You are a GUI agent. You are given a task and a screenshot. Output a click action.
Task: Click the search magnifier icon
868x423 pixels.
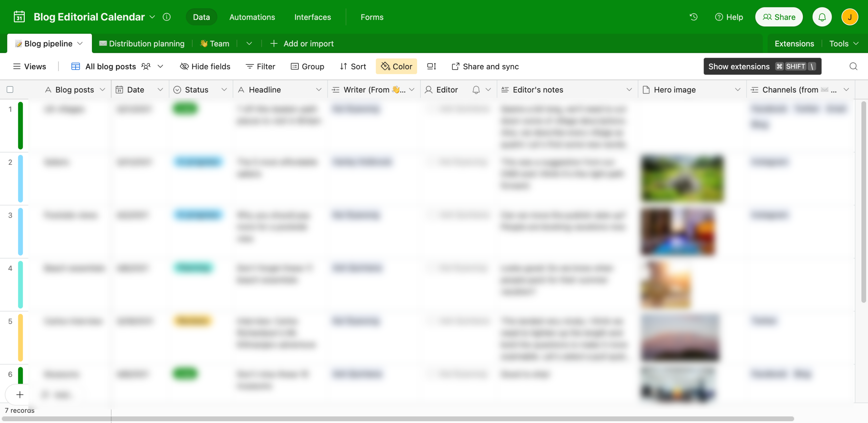pos(853,66)
